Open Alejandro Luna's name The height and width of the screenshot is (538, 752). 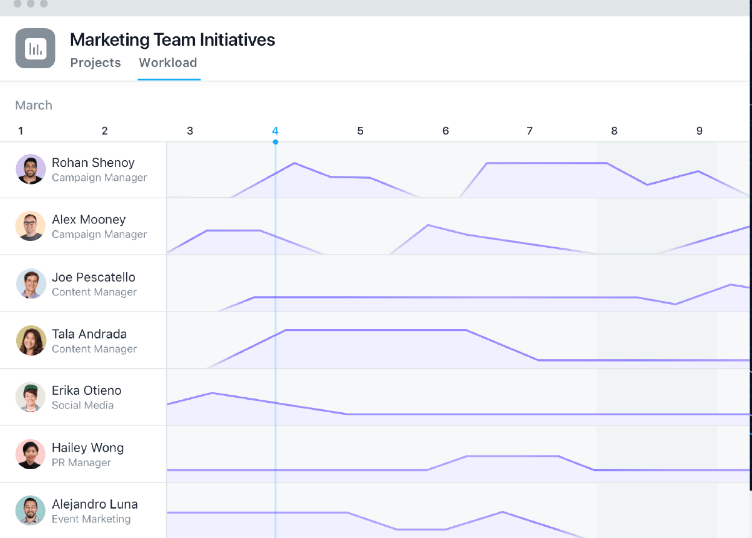(x=94, y=504)
